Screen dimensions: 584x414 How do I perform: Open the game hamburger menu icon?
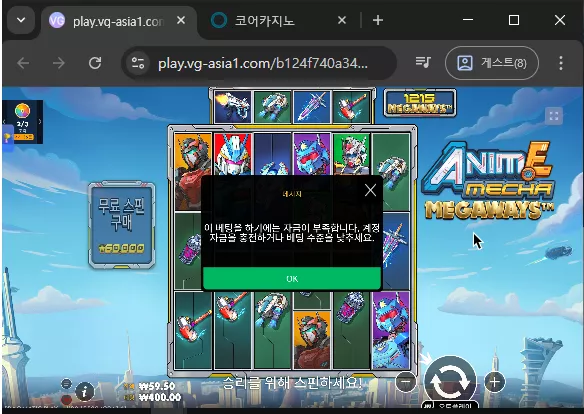[66, 383]
